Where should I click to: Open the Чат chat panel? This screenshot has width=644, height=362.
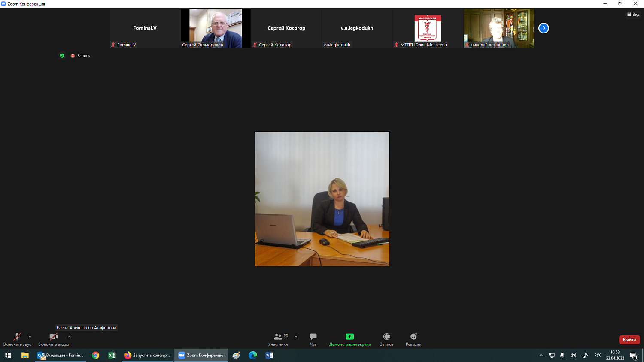point(313,338)
